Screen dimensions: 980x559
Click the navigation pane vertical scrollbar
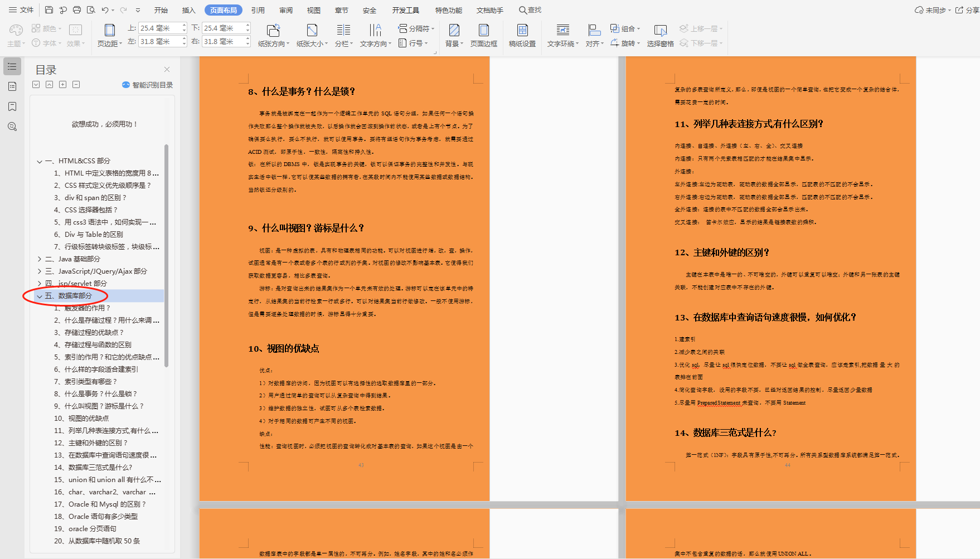pyautogui.click(x=167, y=256)
